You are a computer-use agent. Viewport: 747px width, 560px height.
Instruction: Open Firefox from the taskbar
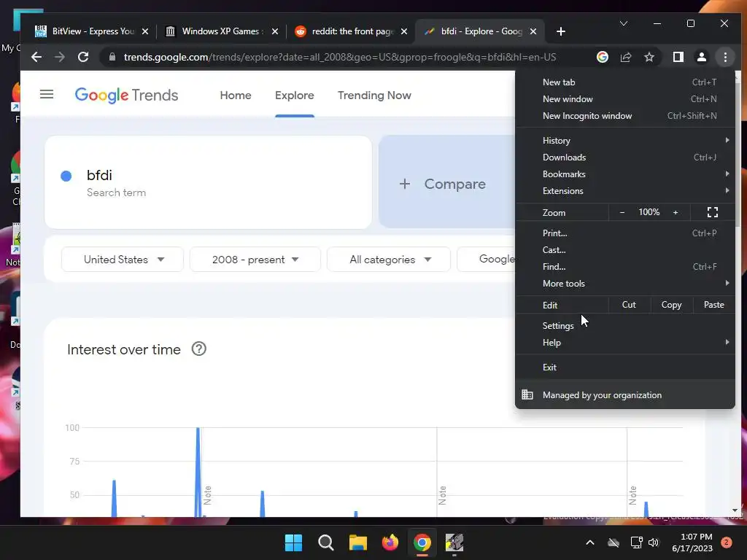(x=390, y=542)
